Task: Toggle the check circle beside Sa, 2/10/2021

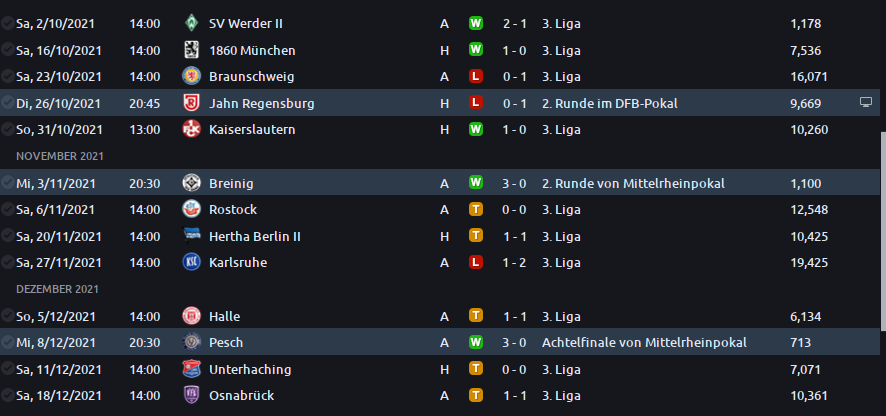Action: tap(8, 23)
